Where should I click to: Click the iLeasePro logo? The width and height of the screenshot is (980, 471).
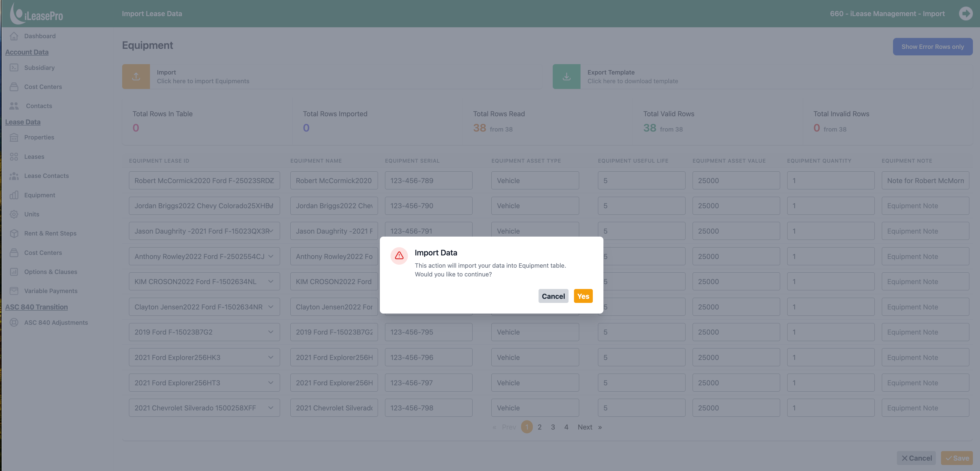37,14
